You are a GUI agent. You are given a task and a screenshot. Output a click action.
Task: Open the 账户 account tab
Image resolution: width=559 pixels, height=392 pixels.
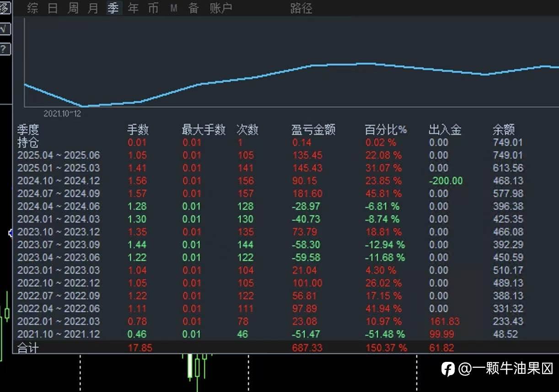221,8
